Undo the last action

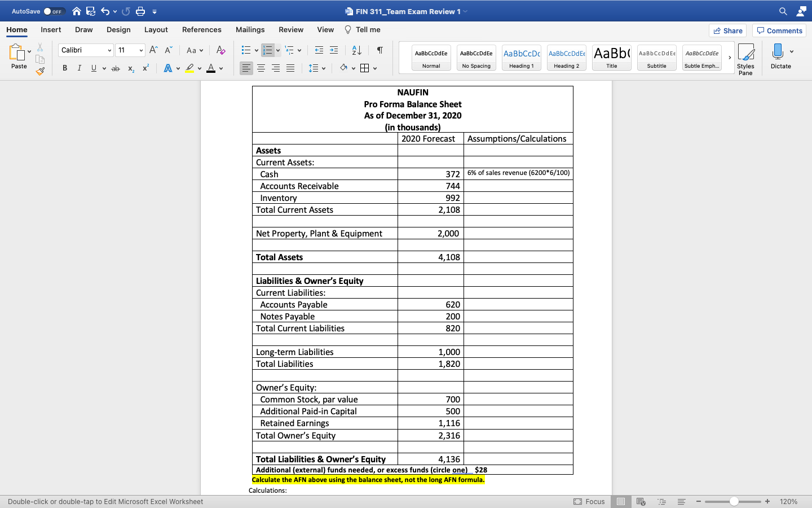point(105,11)
